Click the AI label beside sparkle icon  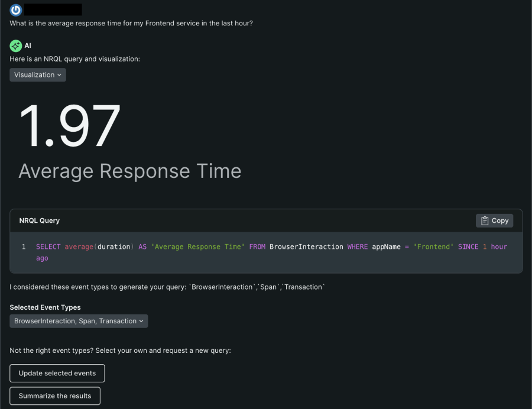(x=28, y=46)
